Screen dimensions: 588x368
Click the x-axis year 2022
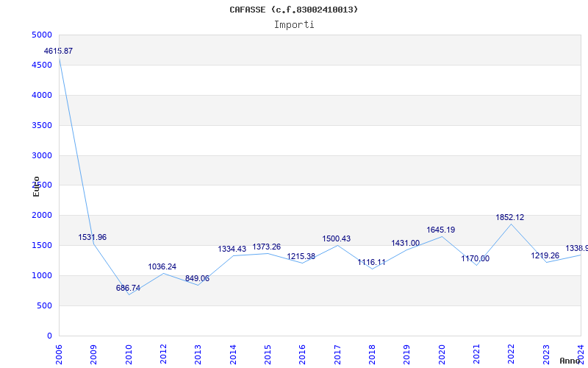coord(511,355)
